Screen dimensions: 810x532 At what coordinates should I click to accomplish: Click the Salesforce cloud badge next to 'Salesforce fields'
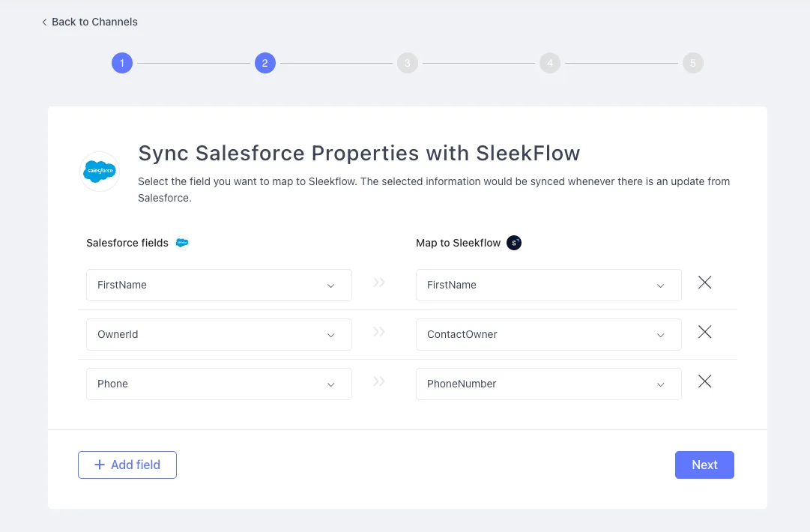[x=181, y=242]
